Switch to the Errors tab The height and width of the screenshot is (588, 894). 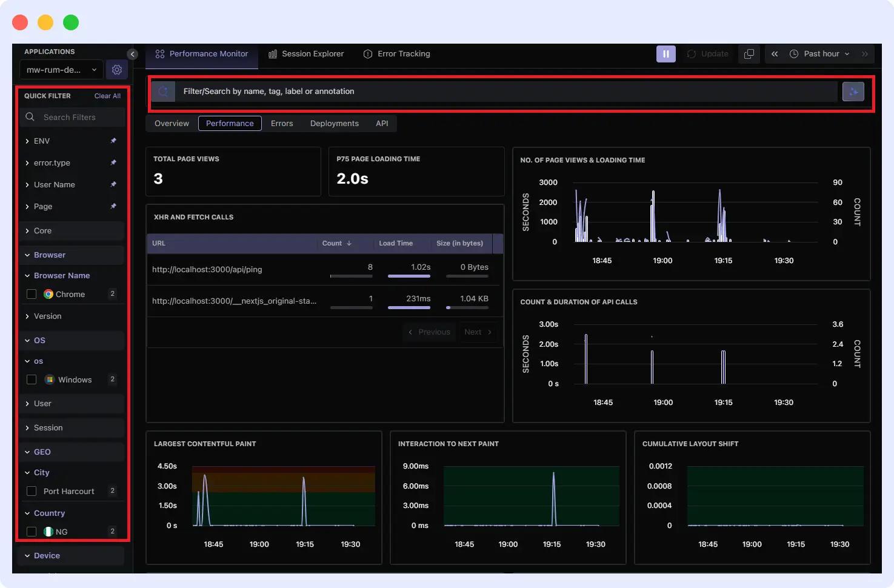[281, 123]
